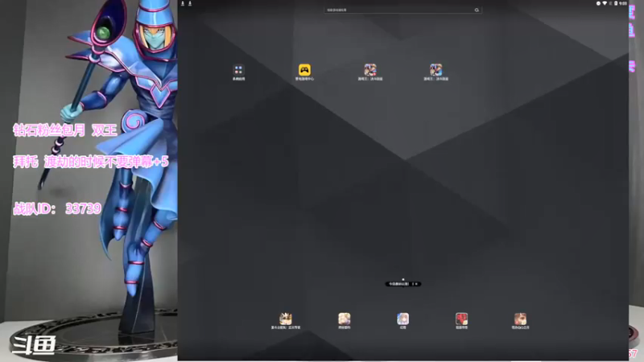
Task: Click the page indicator dot above the banner
Action: click(x=403, y=279)
